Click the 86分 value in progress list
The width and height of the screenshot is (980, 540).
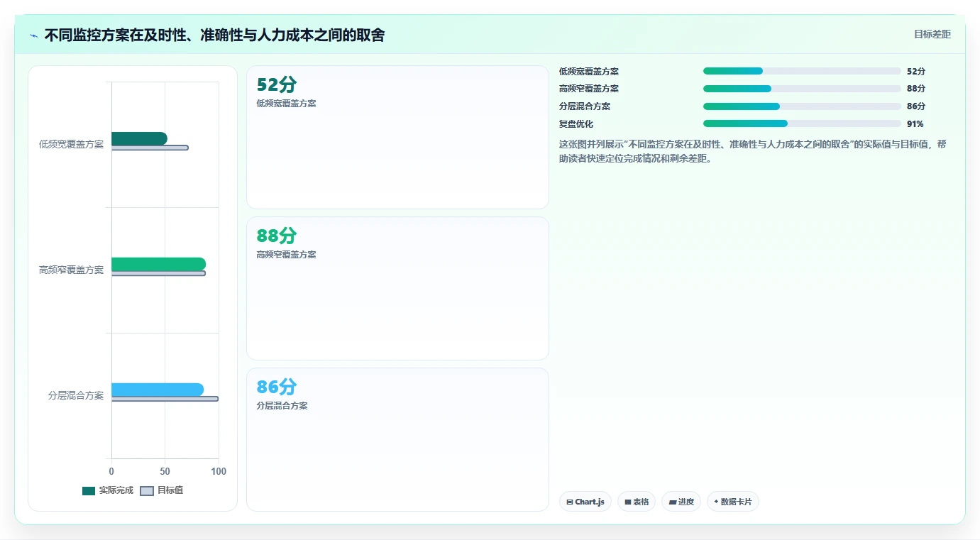[916, 106]
